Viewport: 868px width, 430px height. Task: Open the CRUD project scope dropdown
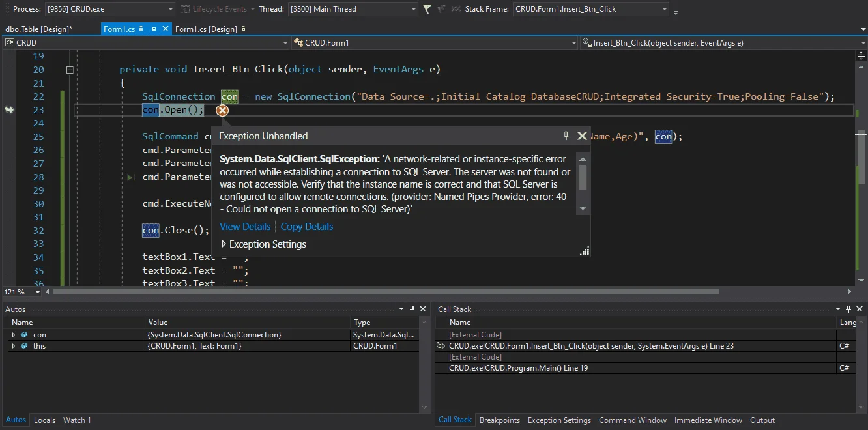285,43
